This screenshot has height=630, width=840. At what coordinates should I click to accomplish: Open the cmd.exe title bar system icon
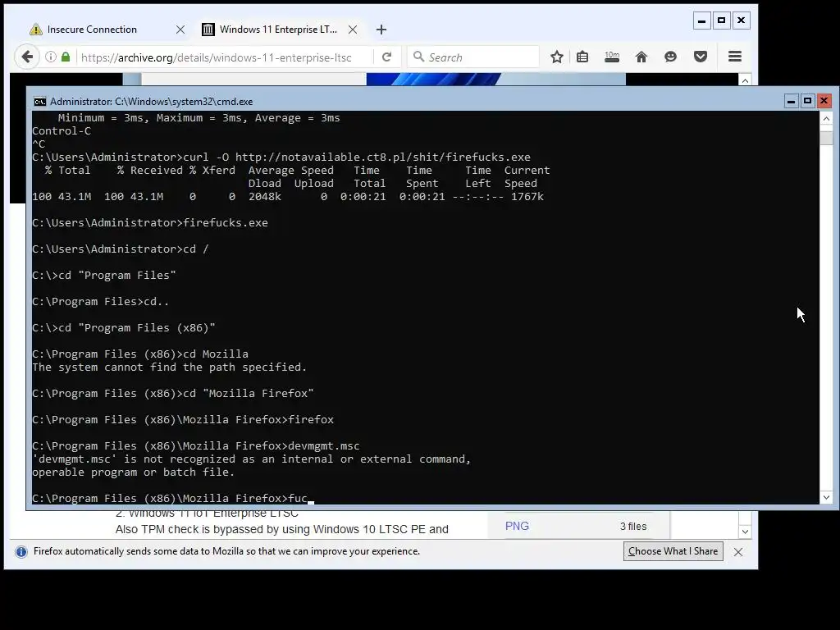point(39,102)
